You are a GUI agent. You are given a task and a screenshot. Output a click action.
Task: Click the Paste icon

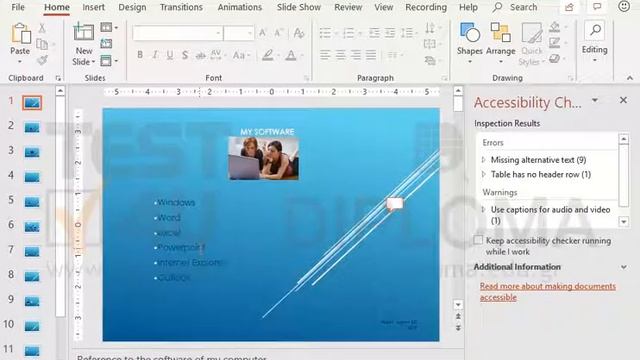20,33
